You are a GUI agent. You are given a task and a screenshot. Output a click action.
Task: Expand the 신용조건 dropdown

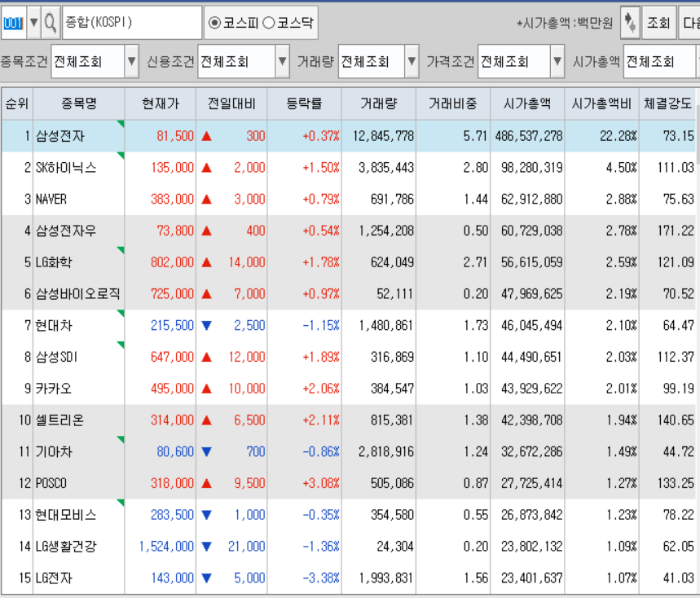click(x=282, y=62)
